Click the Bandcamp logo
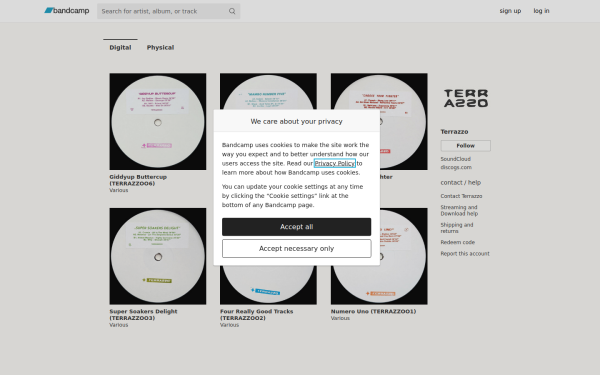The height and width of the screenshot is (375, 600). (67, 11)
